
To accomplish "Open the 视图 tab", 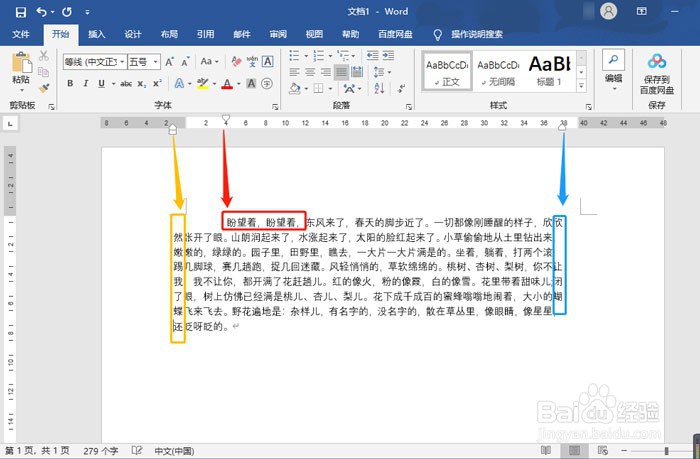I will click(x=314, y=34).
